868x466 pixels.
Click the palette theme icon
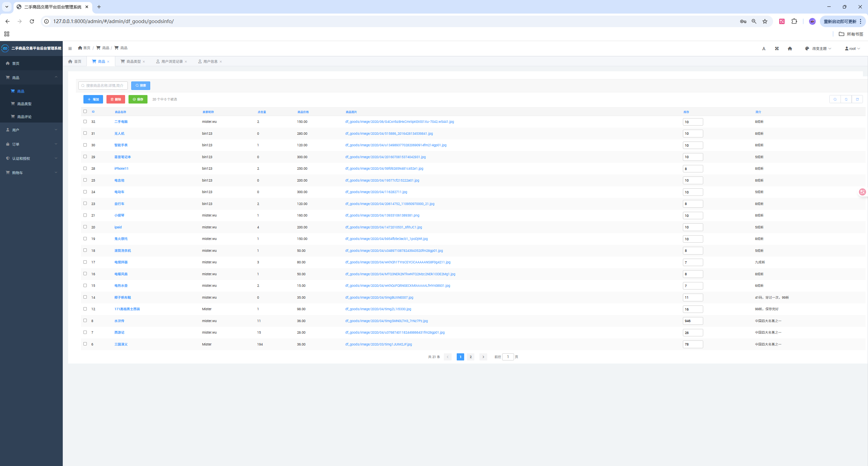point(807,49)
